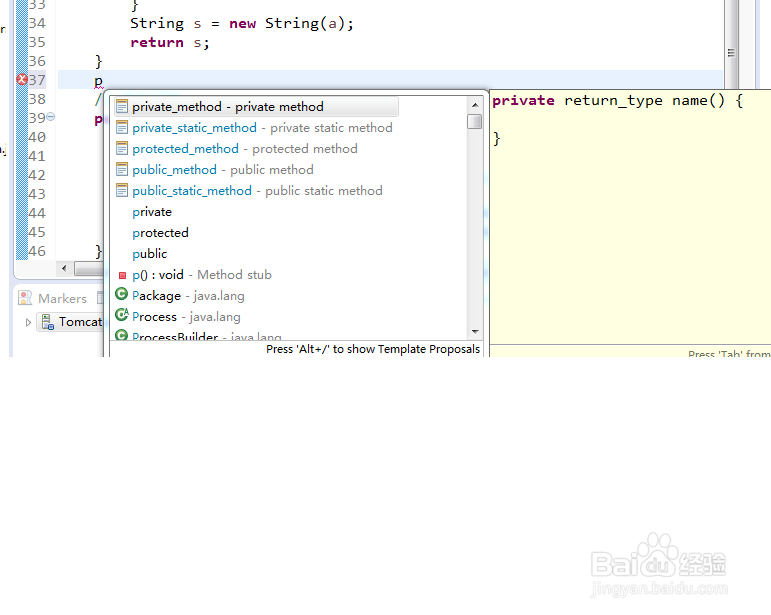The image size is (771, 615).
Task: Select the private keyword proposal
Action: coord(152,212)
